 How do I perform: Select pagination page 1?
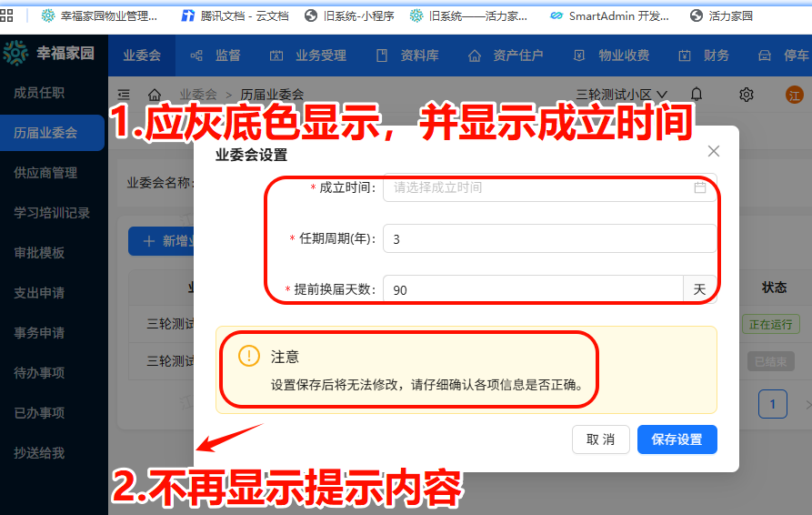773,404
